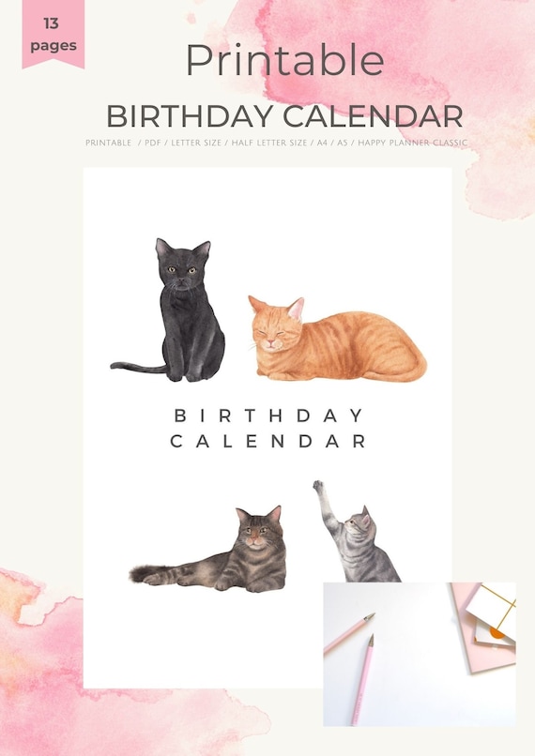
Task: Click the BIRTHDAY CALENDAR bold title
Action: tap(284, 116)
